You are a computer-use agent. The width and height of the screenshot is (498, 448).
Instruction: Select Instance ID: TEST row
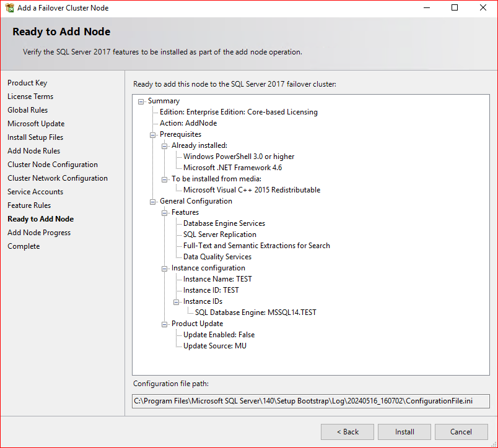pyautogui.click(x=211, y=290)
